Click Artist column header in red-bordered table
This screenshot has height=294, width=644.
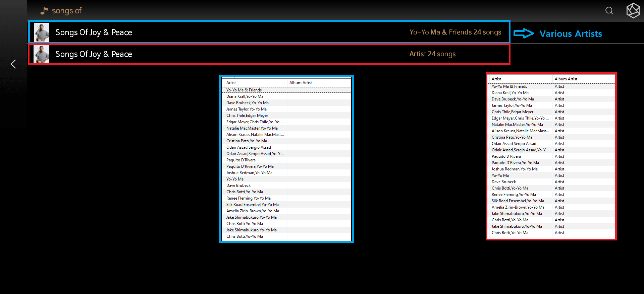coord(496,79)
